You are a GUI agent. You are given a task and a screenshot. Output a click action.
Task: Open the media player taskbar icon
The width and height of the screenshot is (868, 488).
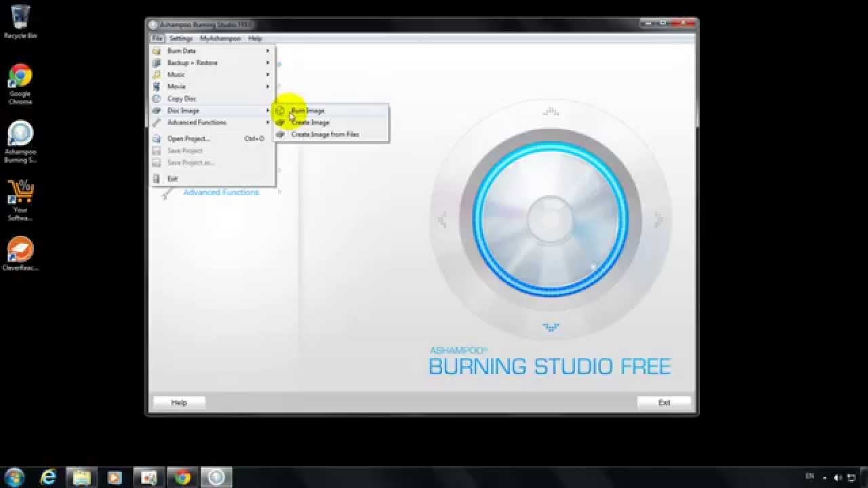click(115, 477)
